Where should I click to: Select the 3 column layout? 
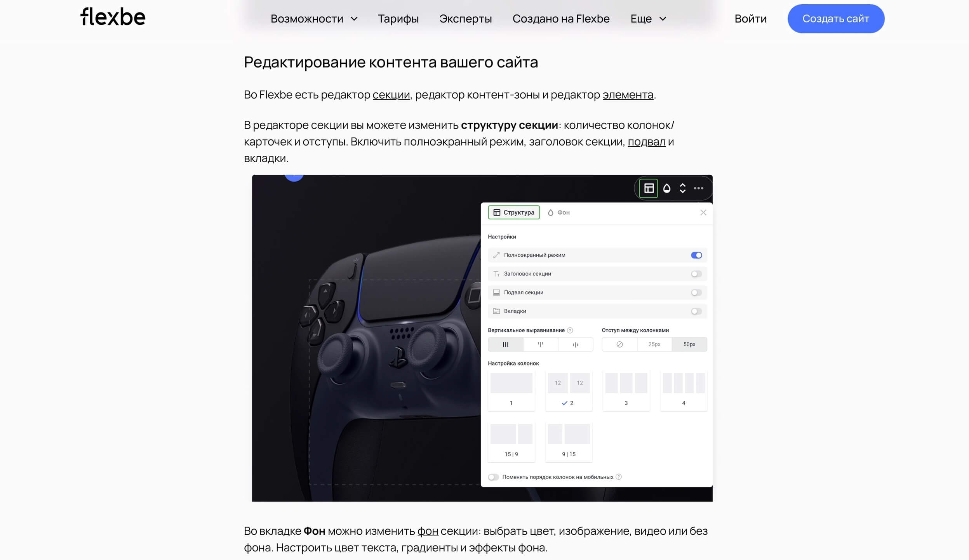coord(626,391)
